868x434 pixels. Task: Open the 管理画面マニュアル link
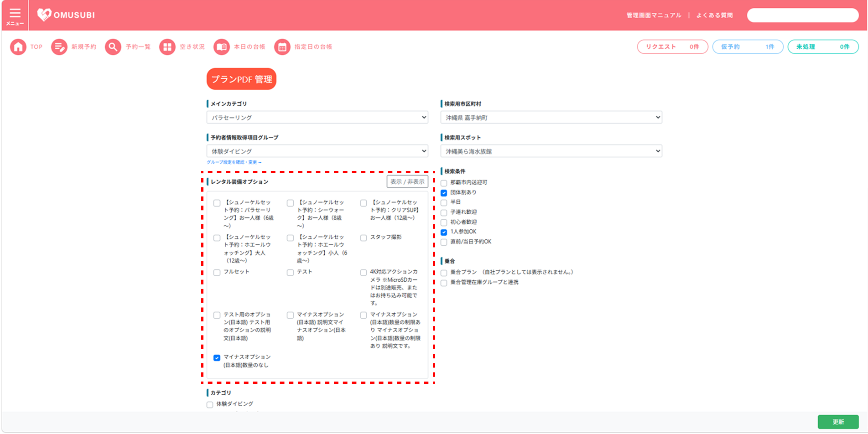(654, 15)
